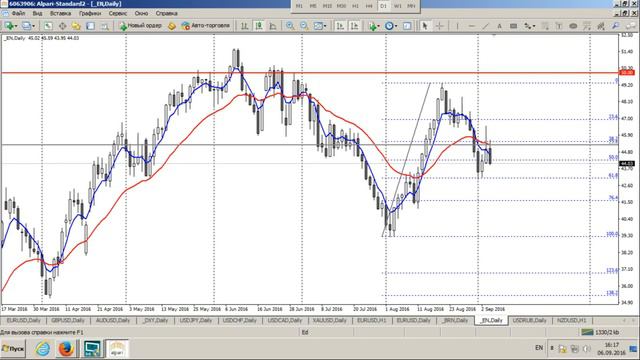
Task: Switch chart to bar chart type
Action: click(244, 26)
